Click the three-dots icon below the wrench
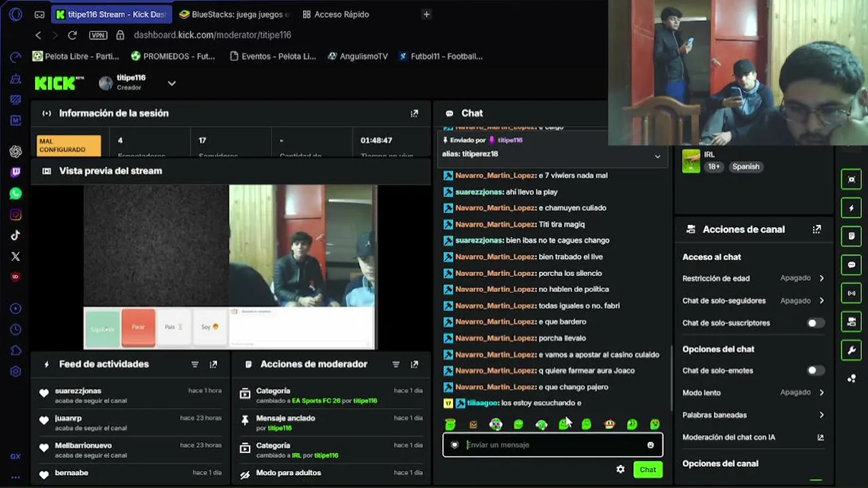868x488 pixels. click(x=852, y=378)
